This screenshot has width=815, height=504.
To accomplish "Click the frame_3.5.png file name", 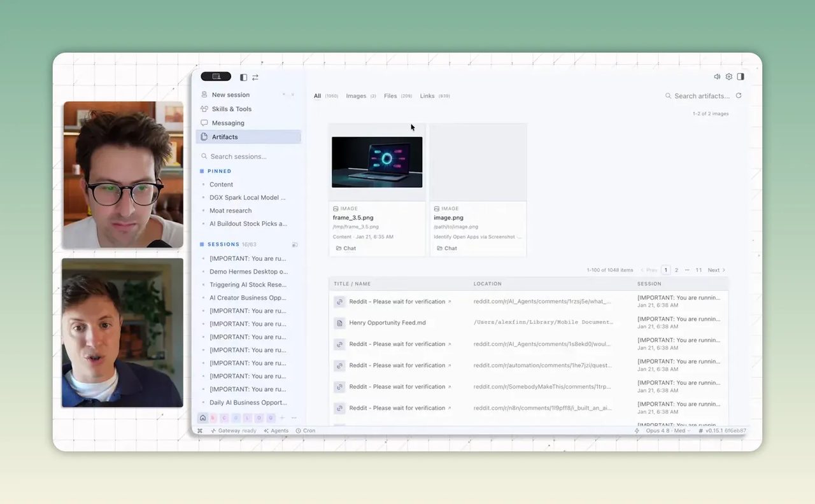I will coord(353,218).
